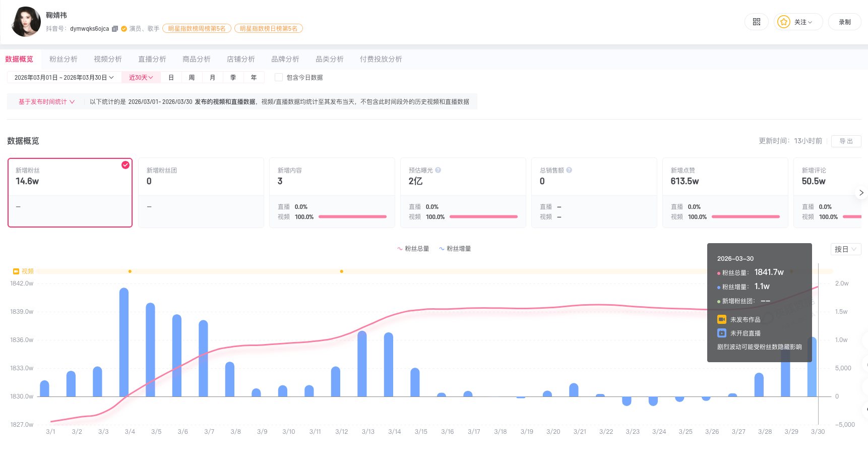Click the right arrow to see more metric cards
Screen dimensions: 868x454
[x=861, y=193]
